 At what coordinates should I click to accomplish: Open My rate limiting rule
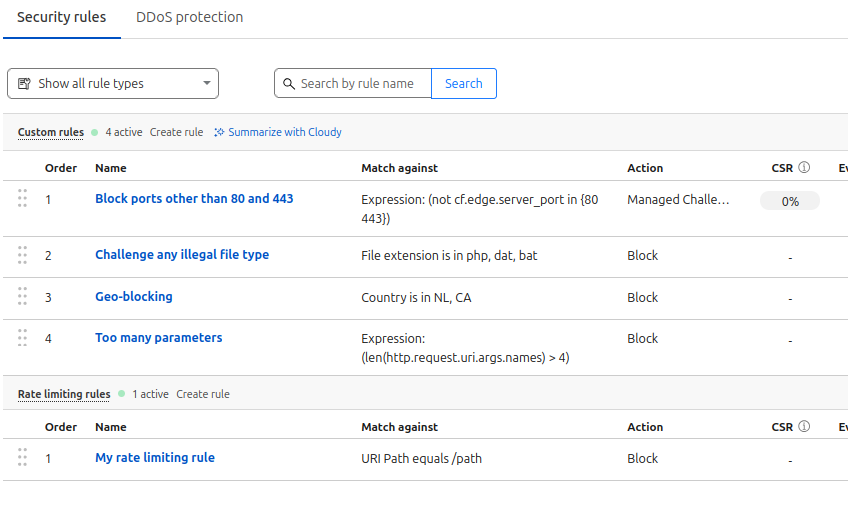point(155,457)
